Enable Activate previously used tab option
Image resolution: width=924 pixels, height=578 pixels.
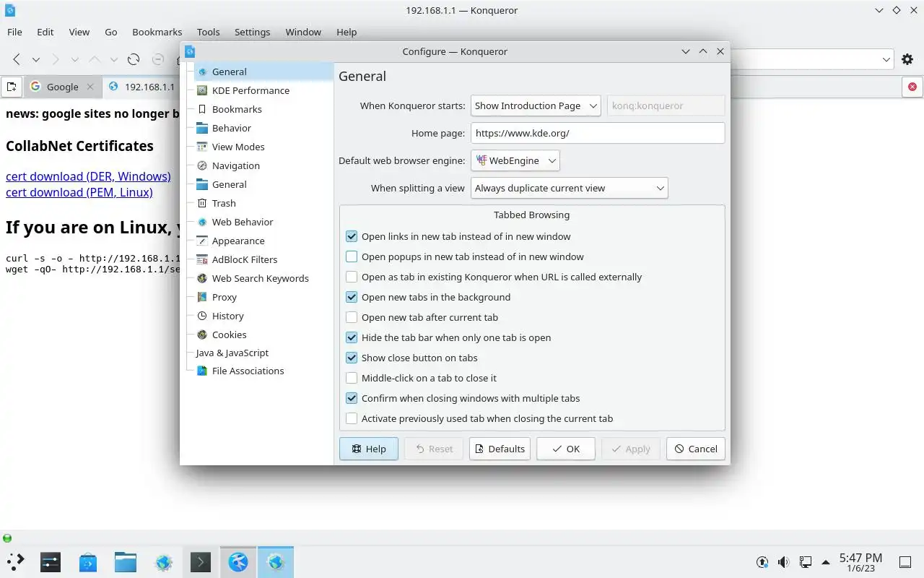point(352,418)
